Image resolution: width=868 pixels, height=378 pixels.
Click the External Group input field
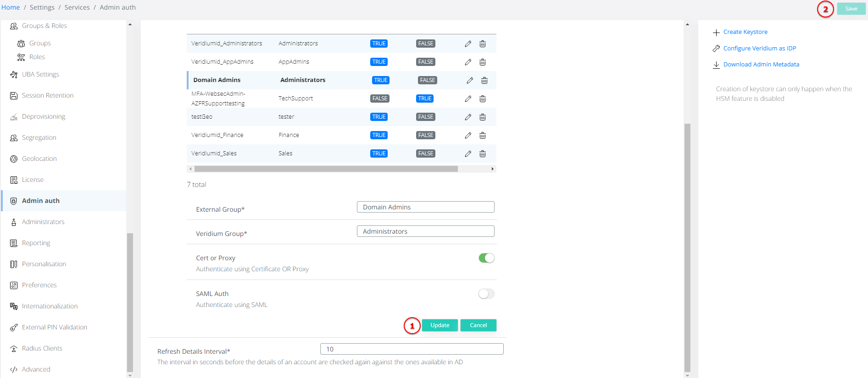425,207
